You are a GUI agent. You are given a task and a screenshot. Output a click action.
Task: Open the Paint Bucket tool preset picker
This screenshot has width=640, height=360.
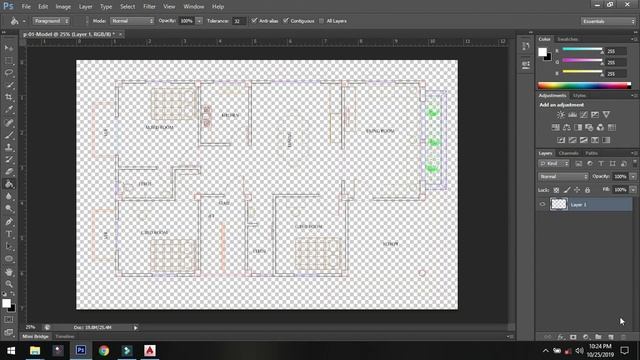click(x=17, y=21)
